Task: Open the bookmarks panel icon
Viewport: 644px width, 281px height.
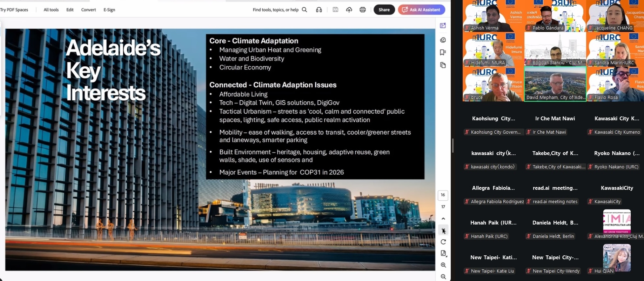Action: 443,52
